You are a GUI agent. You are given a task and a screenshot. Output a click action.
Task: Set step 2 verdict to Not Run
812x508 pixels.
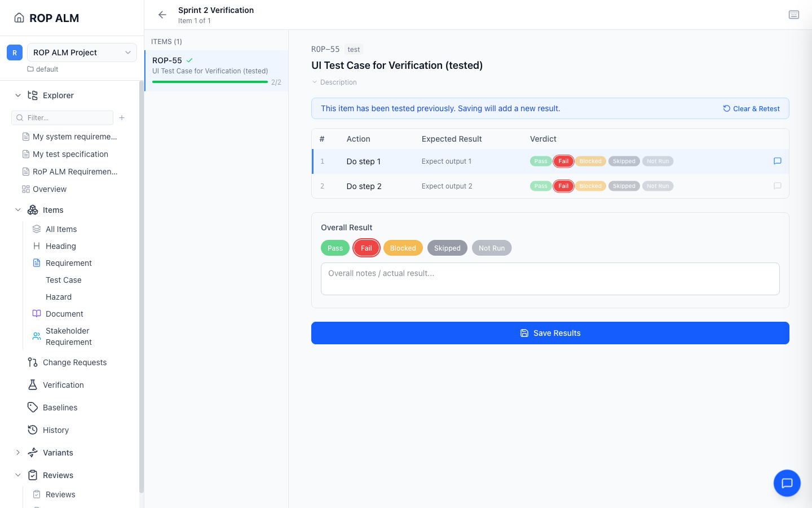pyautogui.click(x=657, y=186)
